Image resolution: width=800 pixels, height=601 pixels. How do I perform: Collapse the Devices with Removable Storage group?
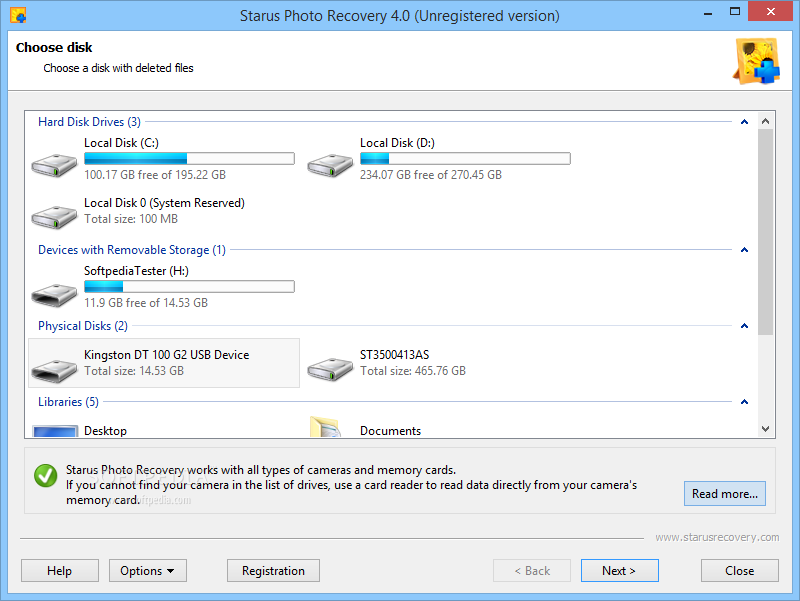pos(744,250)
